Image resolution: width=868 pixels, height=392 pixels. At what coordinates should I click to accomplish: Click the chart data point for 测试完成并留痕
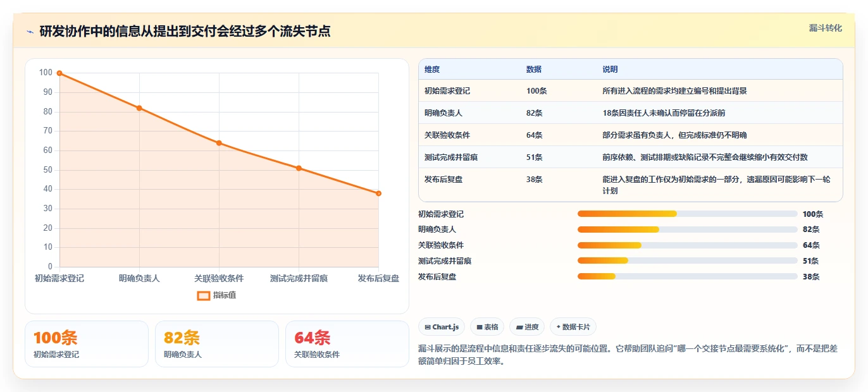[299, 168]
